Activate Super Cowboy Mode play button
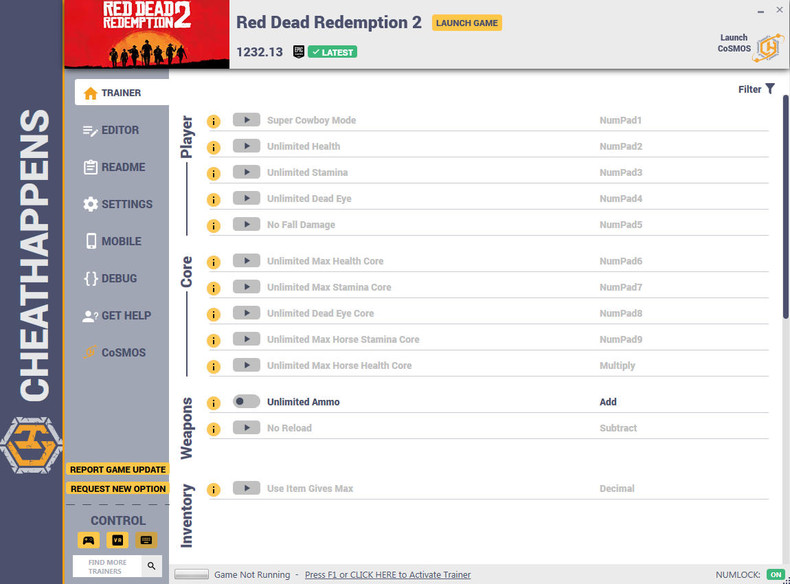The image size is (790, 584). point(246,120)
